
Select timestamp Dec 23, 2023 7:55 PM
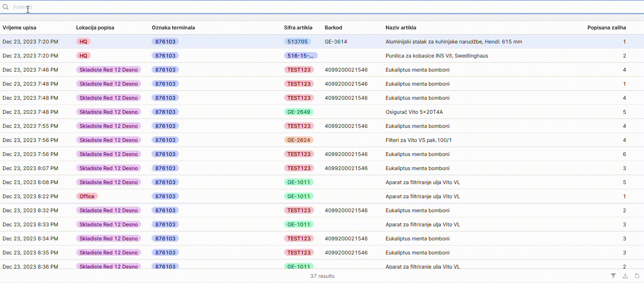pos(30,126)
